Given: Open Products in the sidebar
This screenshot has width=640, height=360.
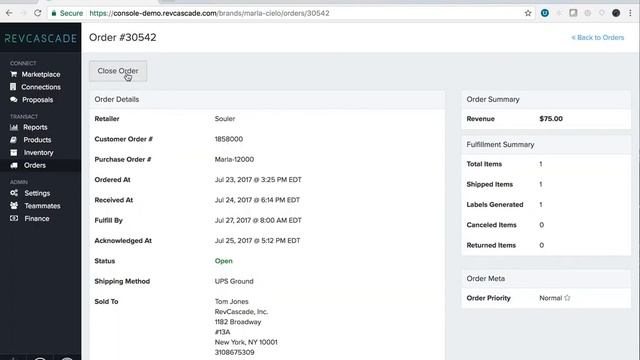Looking at the screenshot, I should [37, 140].
